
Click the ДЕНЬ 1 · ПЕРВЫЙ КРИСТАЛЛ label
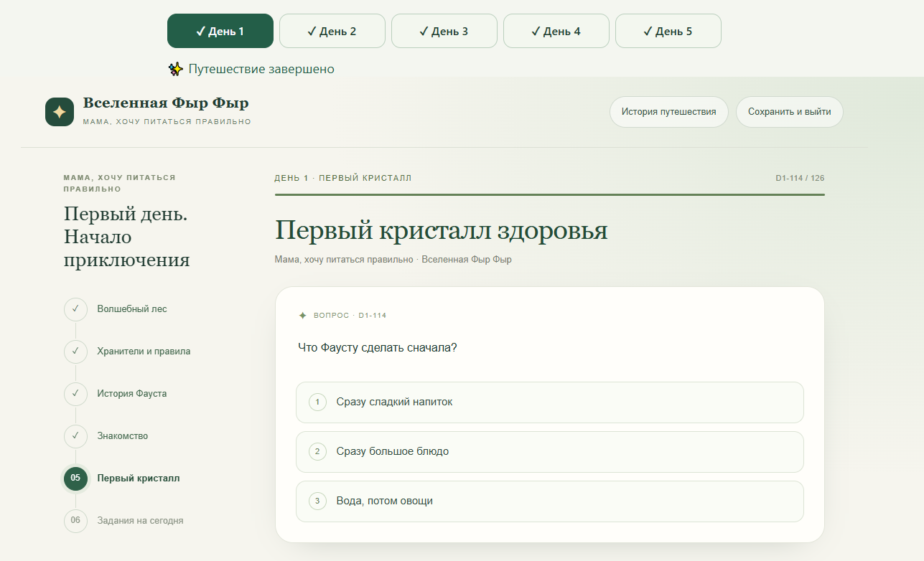(x=343, y=178)
